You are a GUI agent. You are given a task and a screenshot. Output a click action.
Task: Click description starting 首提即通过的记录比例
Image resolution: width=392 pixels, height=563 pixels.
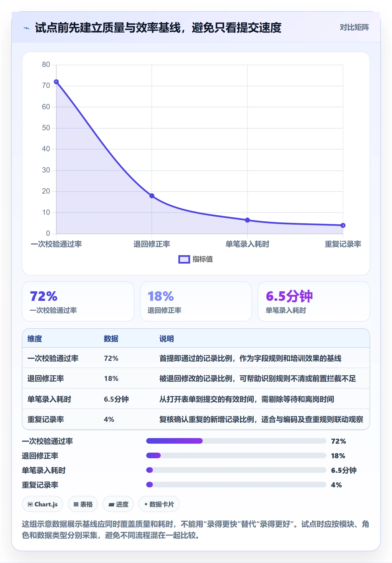pyautogui.click(x=250, y=359)
